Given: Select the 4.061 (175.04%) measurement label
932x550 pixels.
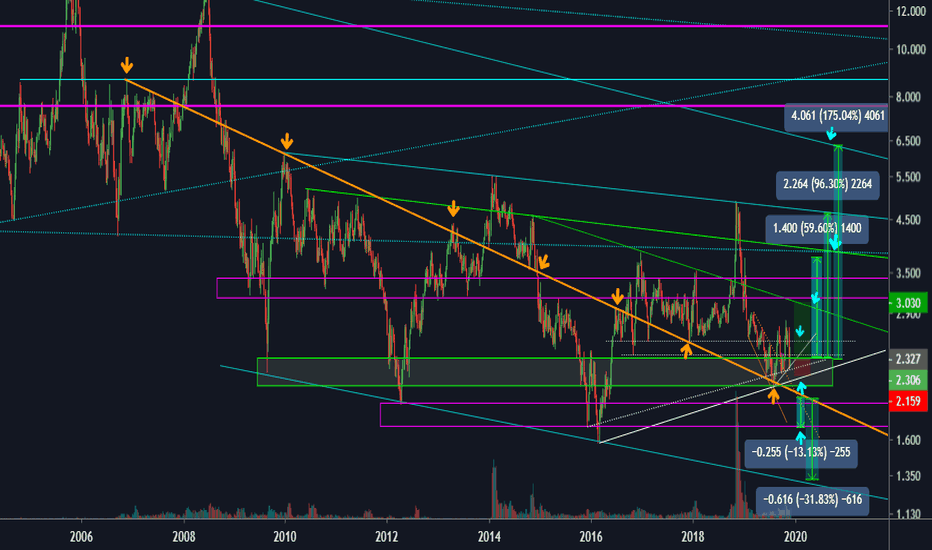Looking at the screenshot, I should pos(837,116).
